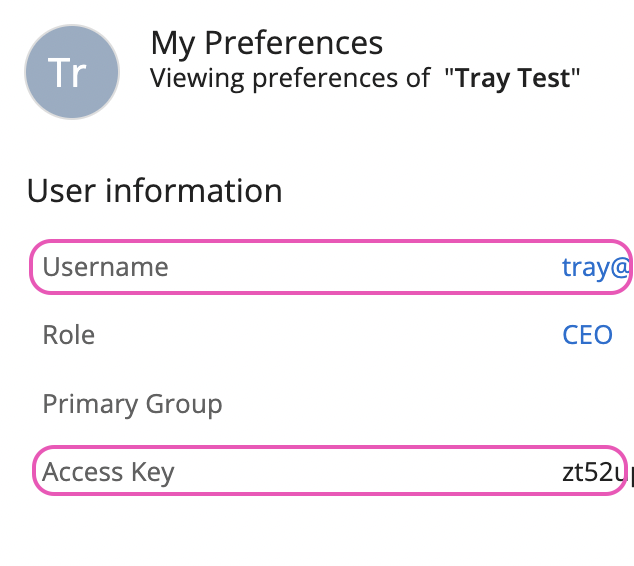Click the "Access Key" field label
Screen dimensions: 634x566
pyautogui.click(x=108, y=472)
